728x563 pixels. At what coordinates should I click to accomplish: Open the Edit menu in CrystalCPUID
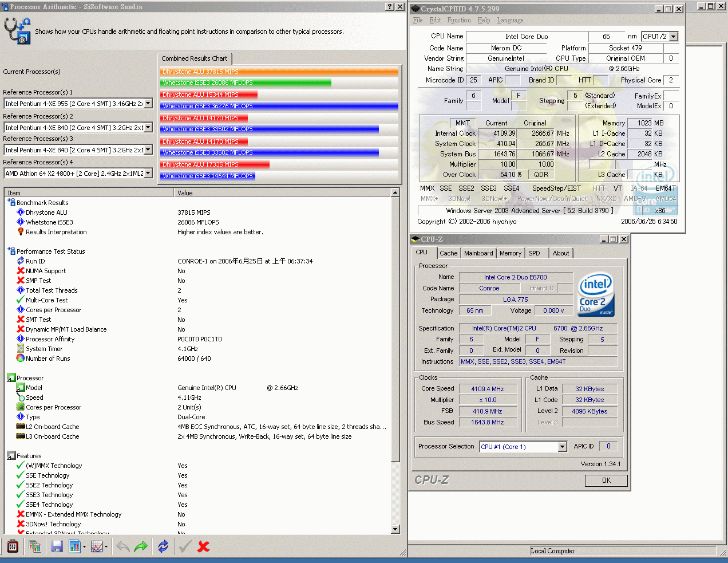click(436, 20)
